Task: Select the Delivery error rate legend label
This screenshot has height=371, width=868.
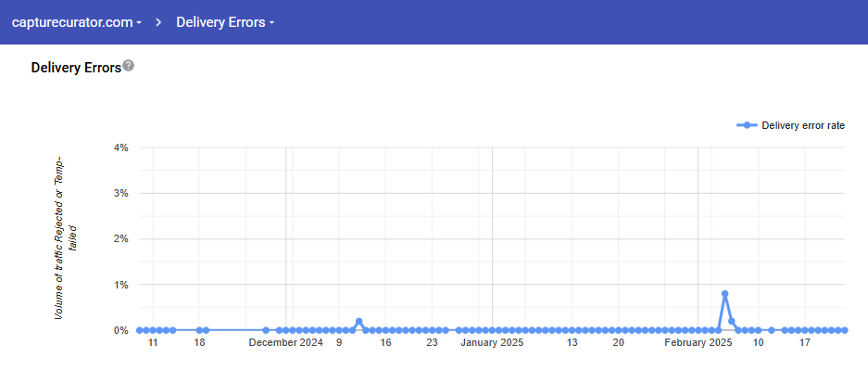Action: 802,126
